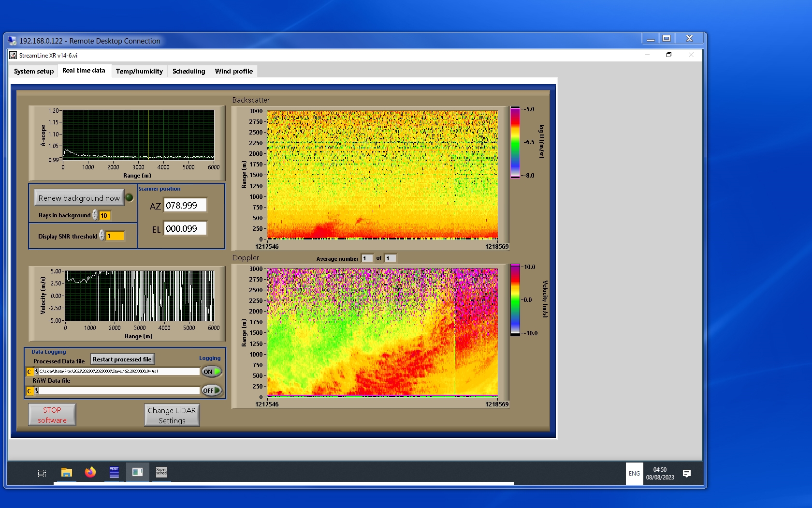Screen dimensions: 812x508
Task: Click the AZ scanner position field
Action: coord(185,206)
